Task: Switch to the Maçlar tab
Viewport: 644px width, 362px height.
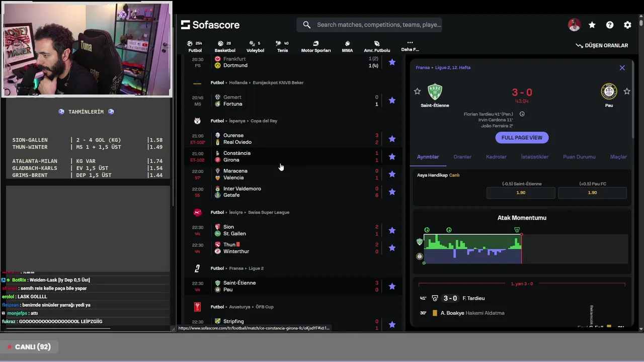Action: [x=618, y=157]
